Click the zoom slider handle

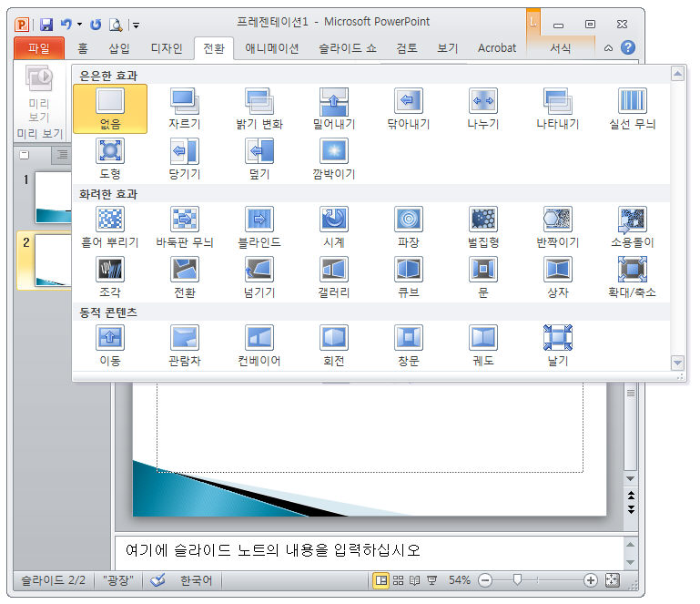coord(517,580)
